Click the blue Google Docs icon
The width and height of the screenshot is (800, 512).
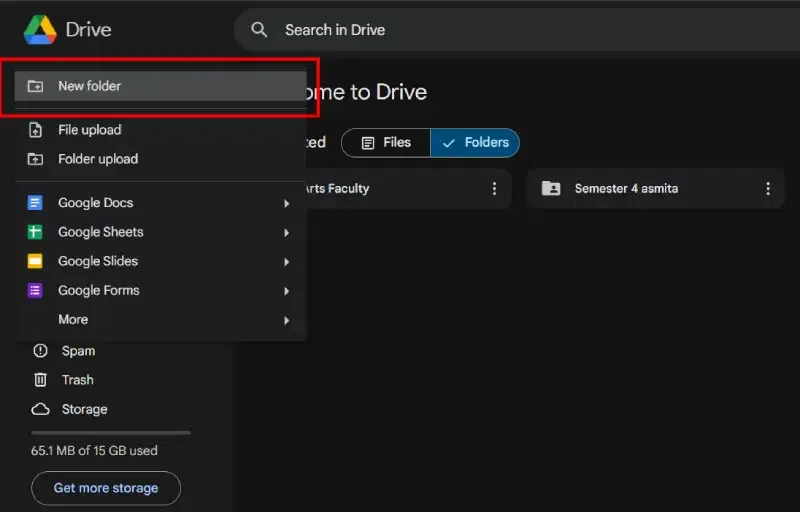(x=35, y=203)
